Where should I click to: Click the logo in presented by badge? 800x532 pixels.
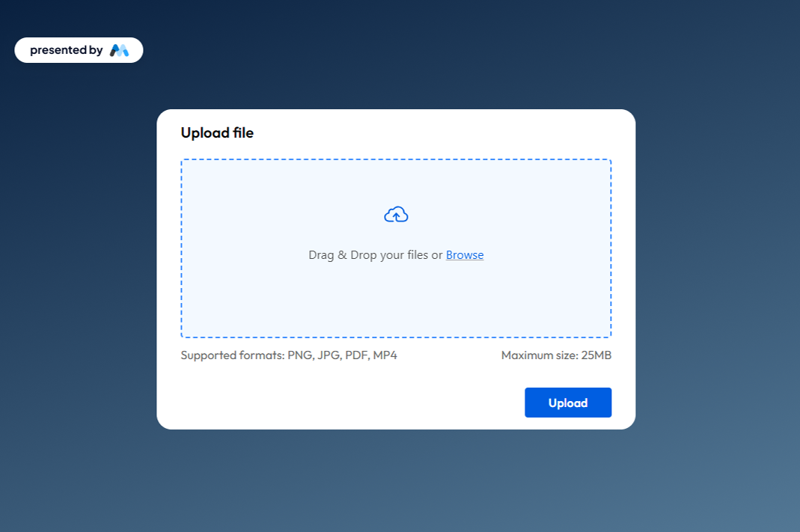pos(120,50)
